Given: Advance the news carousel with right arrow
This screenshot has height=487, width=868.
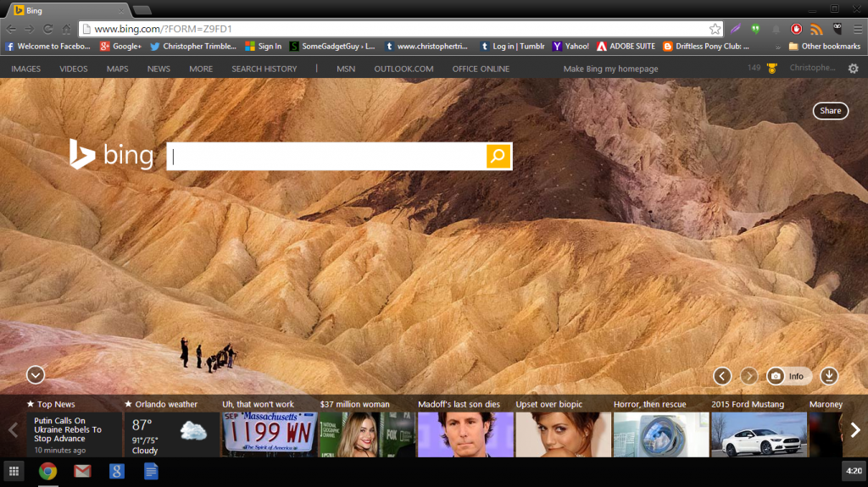Looking at the screenshot, I should coord(854,430).
